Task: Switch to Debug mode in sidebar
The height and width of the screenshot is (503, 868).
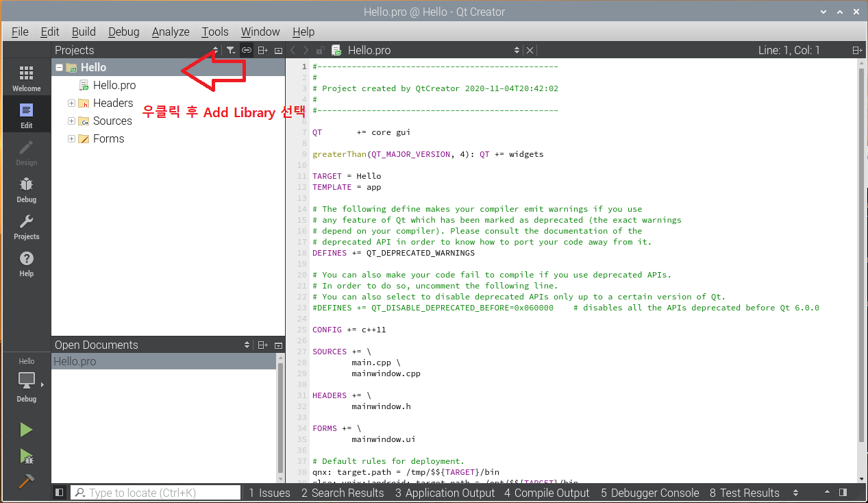Action: 26,190
